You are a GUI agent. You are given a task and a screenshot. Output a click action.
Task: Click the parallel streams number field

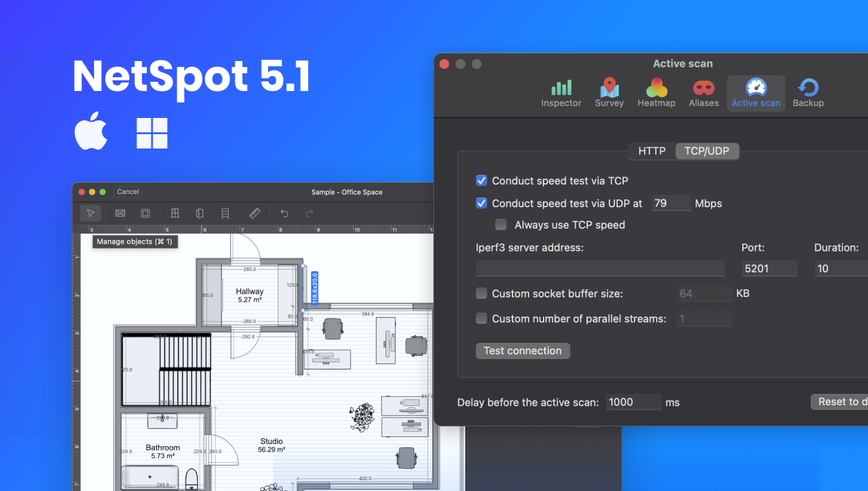704,319
